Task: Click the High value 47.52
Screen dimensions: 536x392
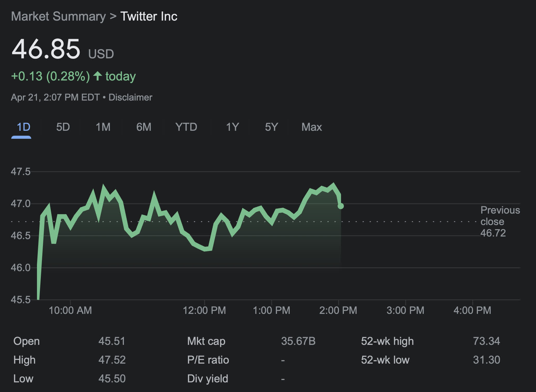Action: tap(112, 360)
